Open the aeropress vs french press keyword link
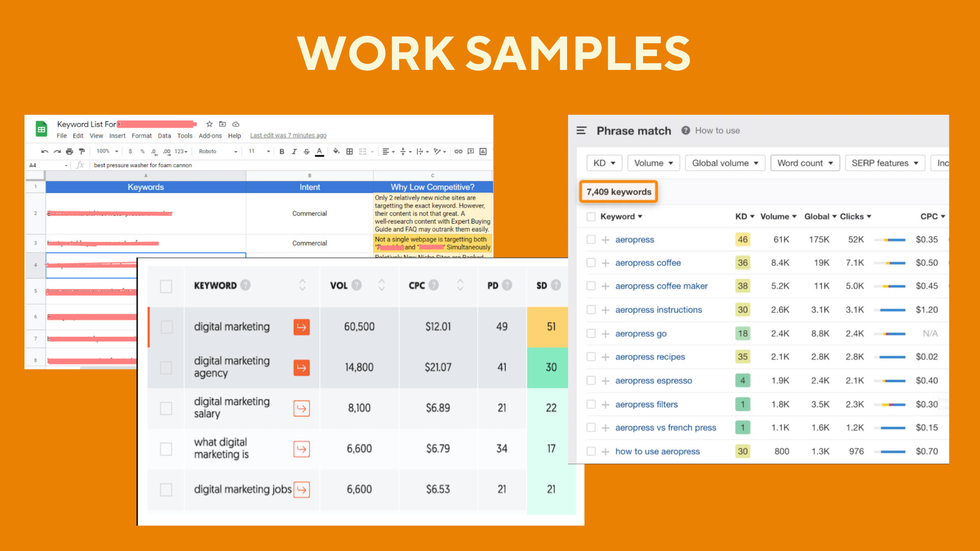The height and width of the screenshot is (551, 980). pyautogui.click(x=666, y=428)
